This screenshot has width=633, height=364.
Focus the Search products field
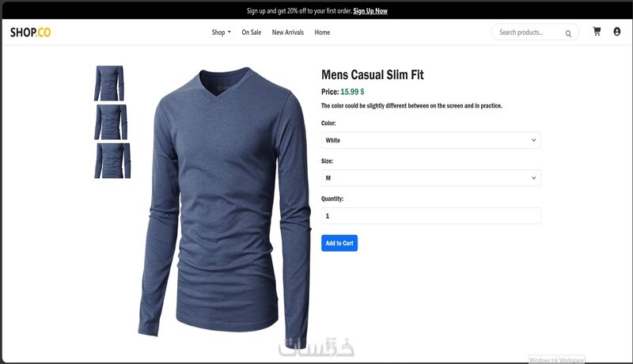(x=529, y=32)
